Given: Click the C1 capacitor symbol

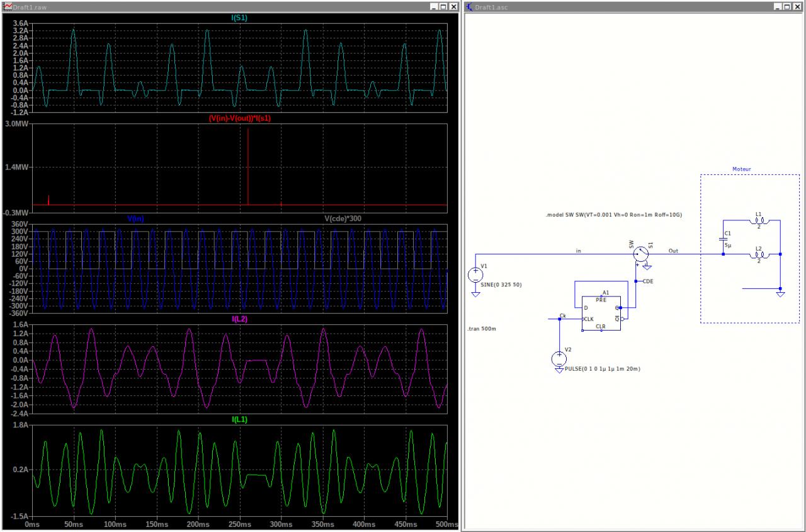Looking at the screenshot, I should point(724,239).
